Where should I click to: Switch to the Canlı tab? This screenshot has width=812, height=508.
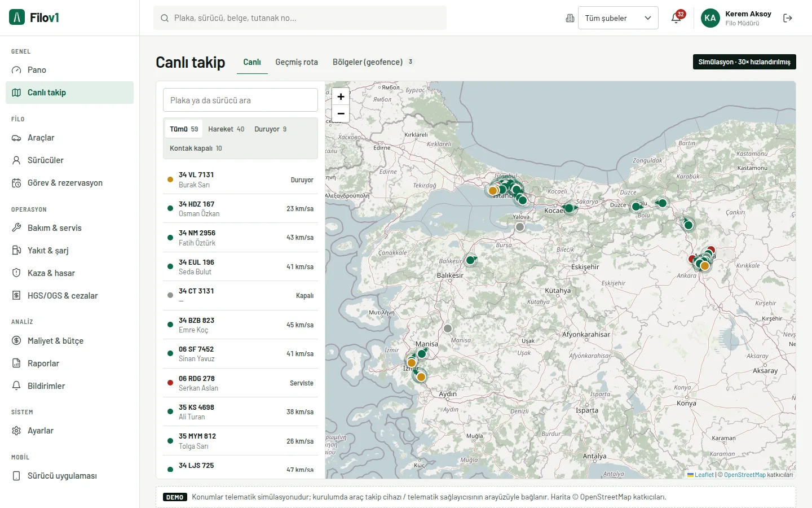[x=252, y=62]
